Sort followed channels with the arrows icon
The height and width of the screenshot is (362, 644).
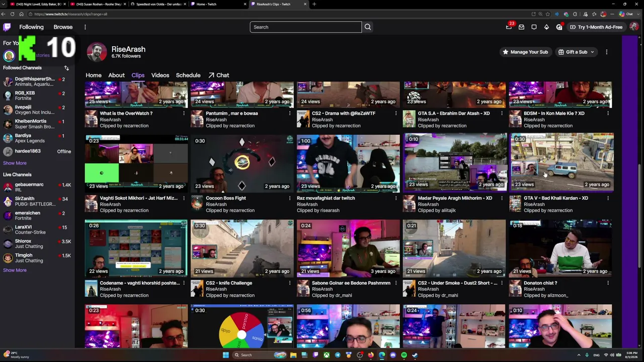point(66,68)
